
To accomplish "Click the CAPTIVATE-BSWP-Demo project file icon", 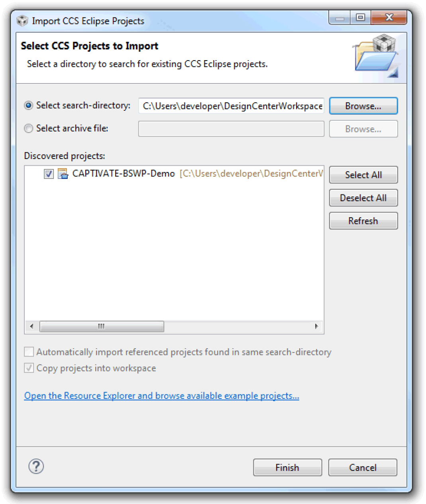I will click(x=63, y=174).
